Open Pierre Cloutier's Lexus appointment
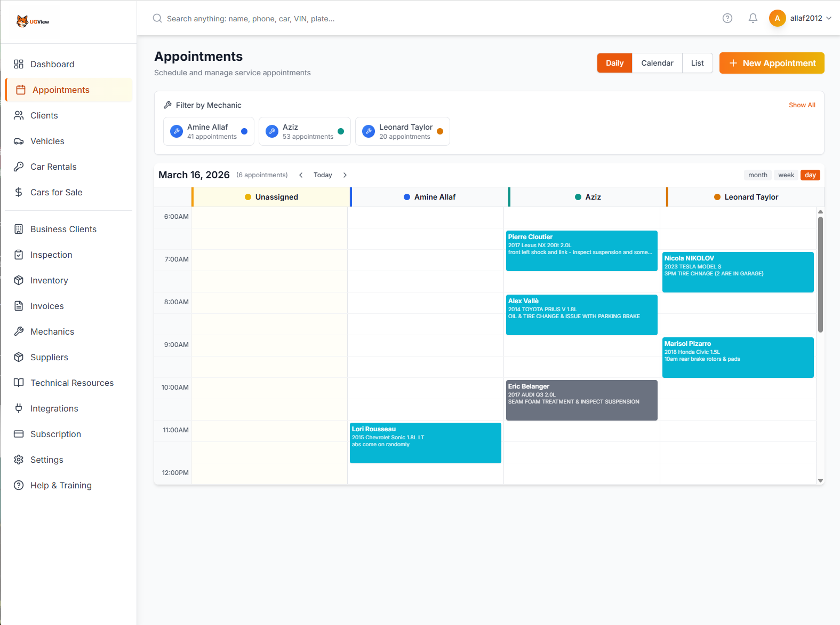Screen dimensions: 840x625 coord(581,251)
